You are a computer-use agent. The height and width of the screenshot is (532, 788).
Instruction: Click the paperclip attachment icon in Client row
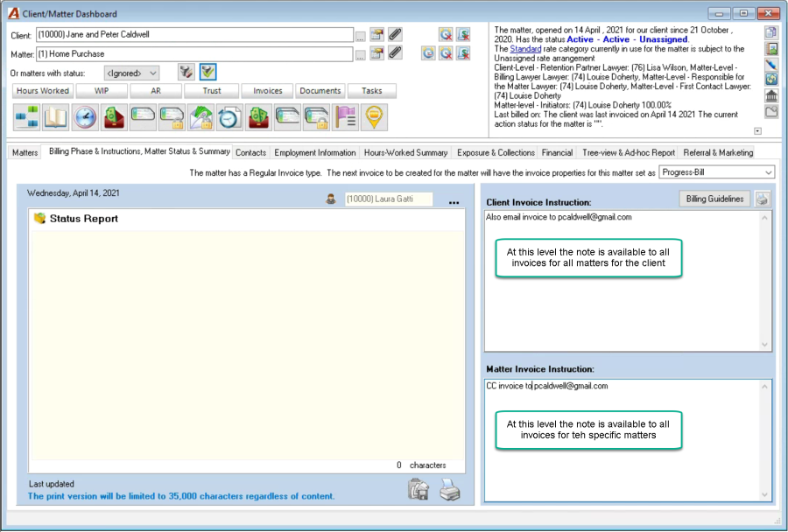[x=395, y=34]
